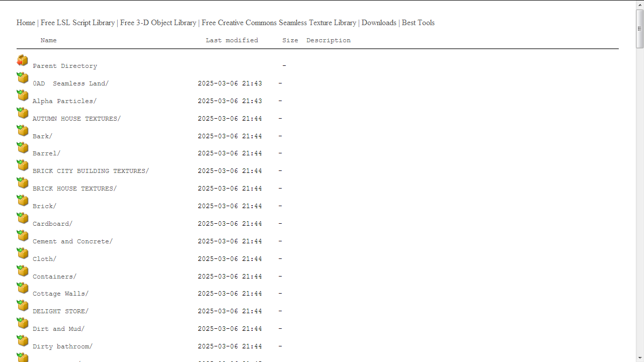The width and height of the screenshot is (644, 362).
Task: Open the AUTUMN HOUSE TEXTURES directory link
Action: tap(76, 119)
